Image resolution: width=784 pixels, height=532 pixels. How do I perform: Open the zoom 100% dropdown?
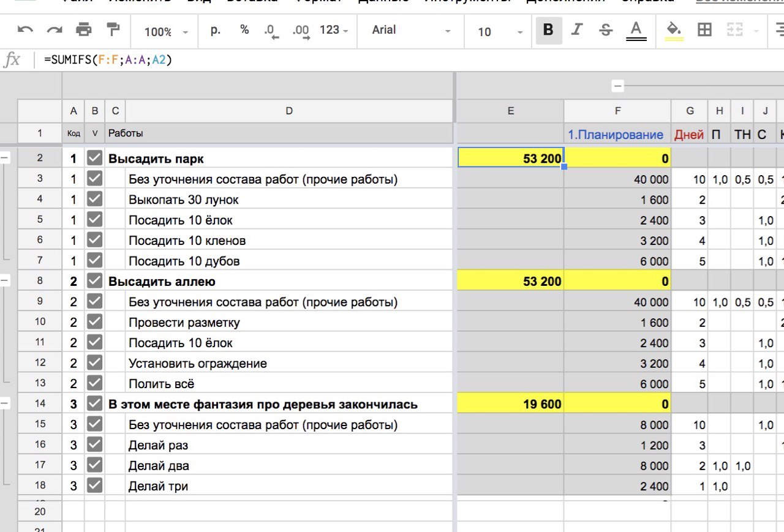(x=167, y=31)
